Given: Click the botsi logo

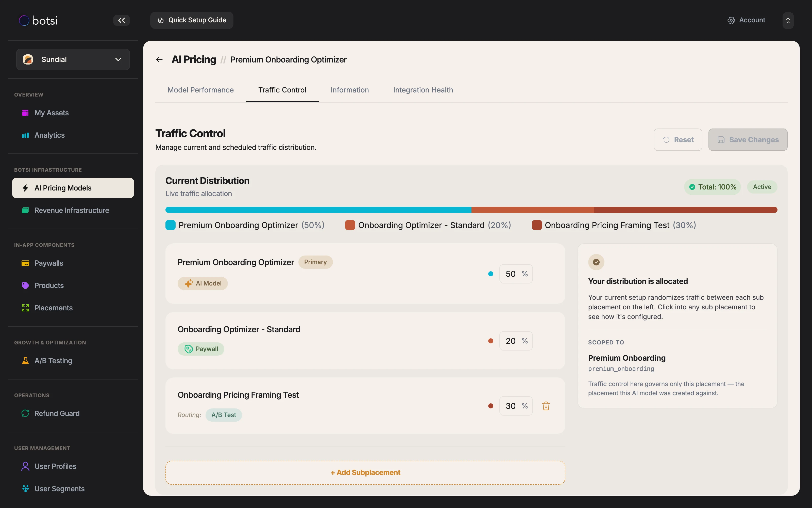Looking at the screenshot, I should coord(38,21).
